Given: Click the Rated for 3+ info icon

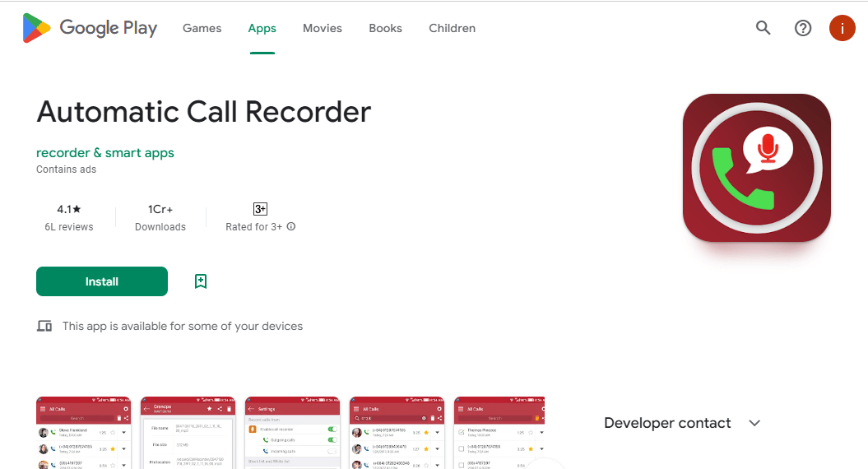Looking at the screenshot, I should [291, 226].
